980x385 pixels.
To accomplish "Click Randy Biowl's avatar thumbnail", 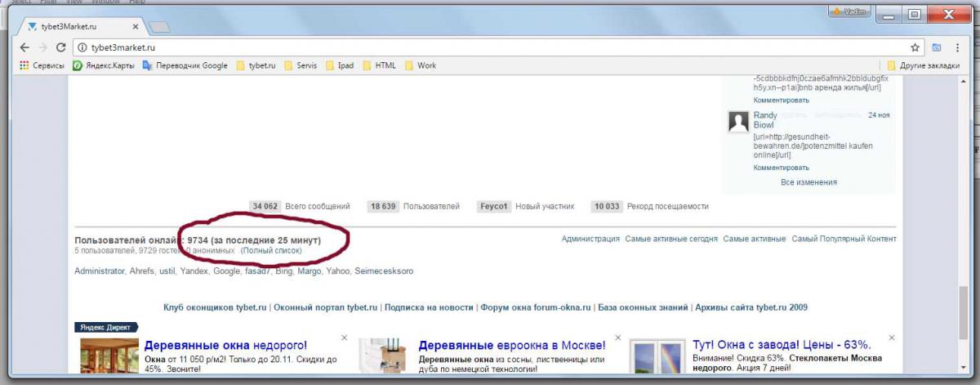I will [738, 123].
